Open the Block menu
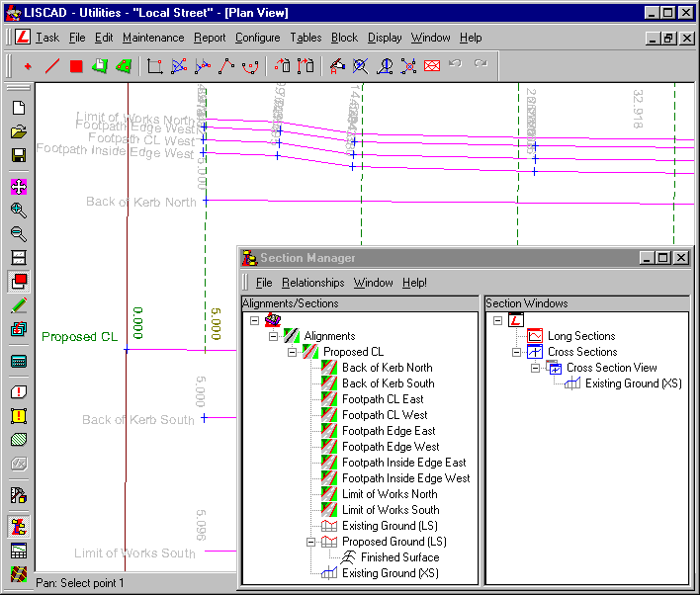Image resolution: width=700 pixels, height=595 pixels. [x=344, y=38]
